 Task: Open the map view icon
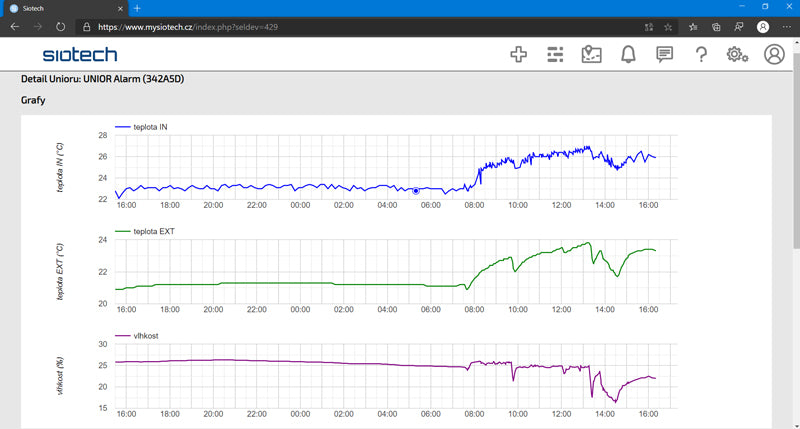(x=591, y=54)
